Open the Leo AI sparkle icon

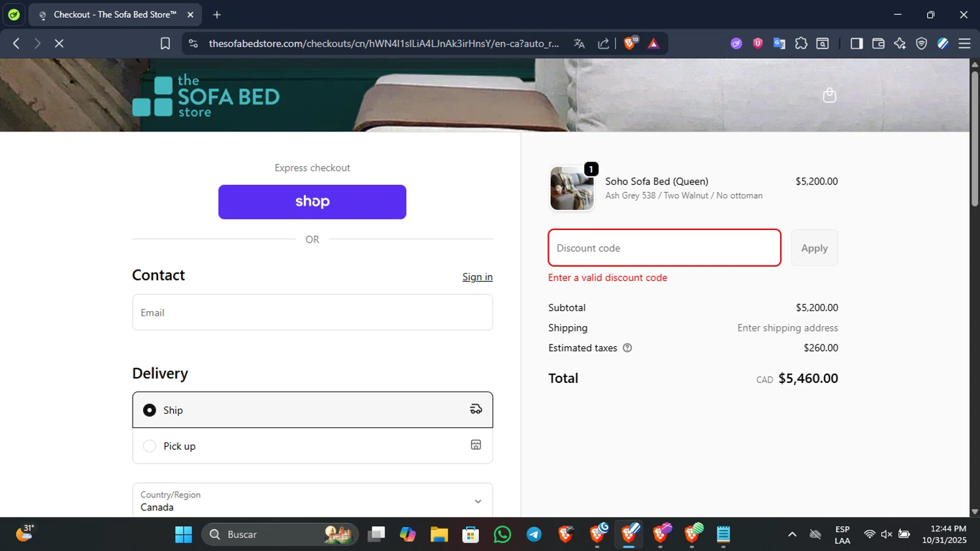(900, 43)
